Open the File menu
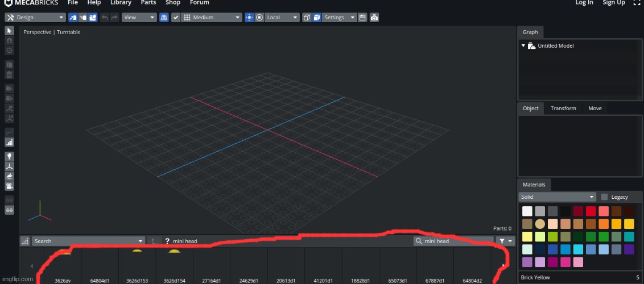 click(73, 2)
